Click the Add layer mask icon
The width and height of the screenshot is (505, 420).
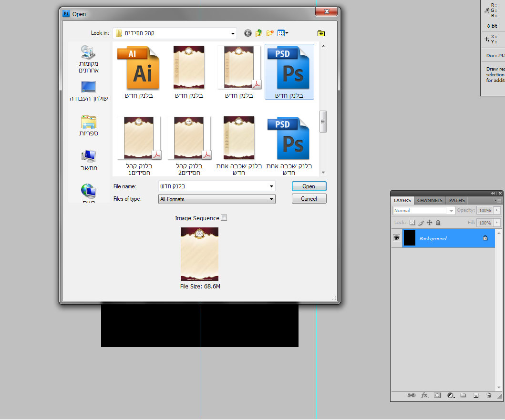tap(437, 395)
